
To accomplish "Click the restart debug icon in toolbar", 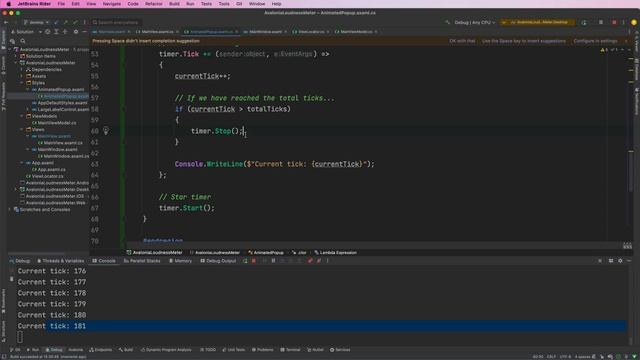I will [584, 22].
